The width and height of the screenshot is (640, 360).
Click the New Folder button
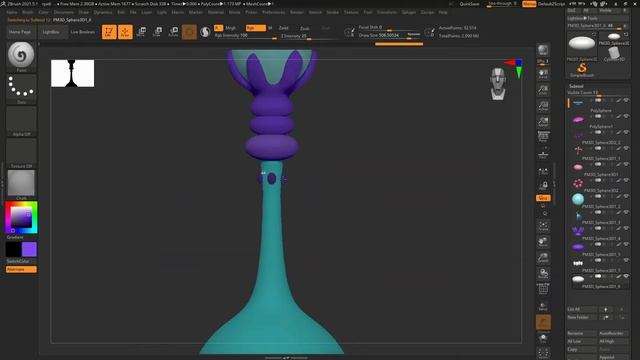[x=582, y=317]
